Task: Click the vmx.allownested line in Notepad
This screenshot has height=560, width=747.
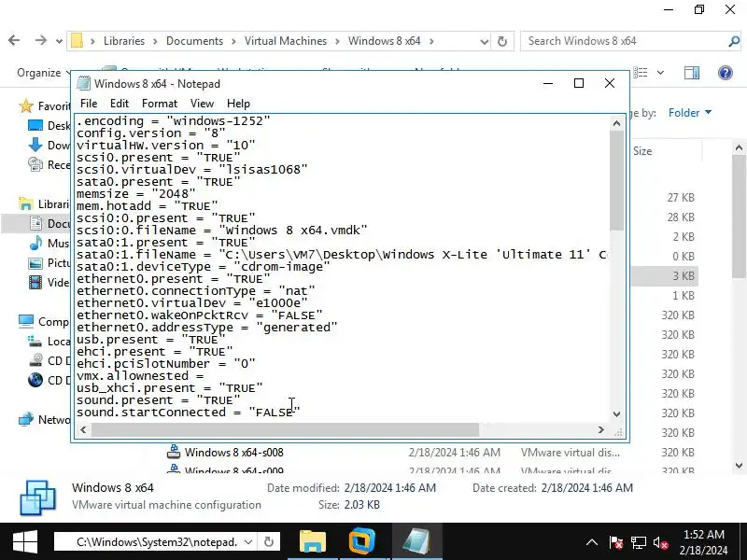Action: [139, 376]
